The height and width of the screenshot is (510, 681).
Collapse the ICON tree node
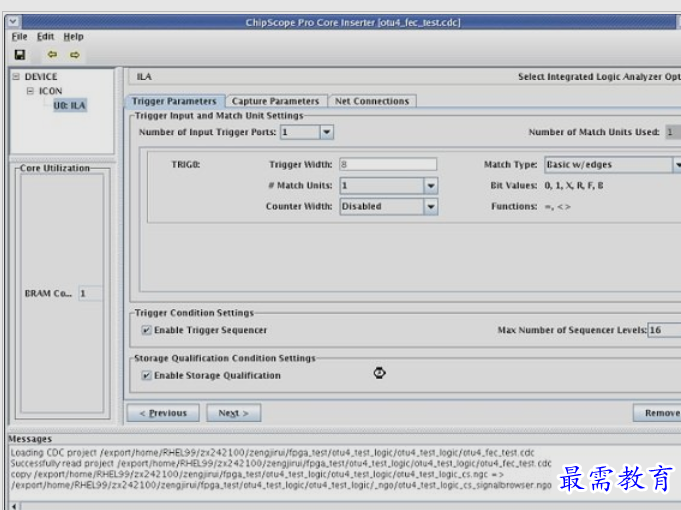pos(30,91)
